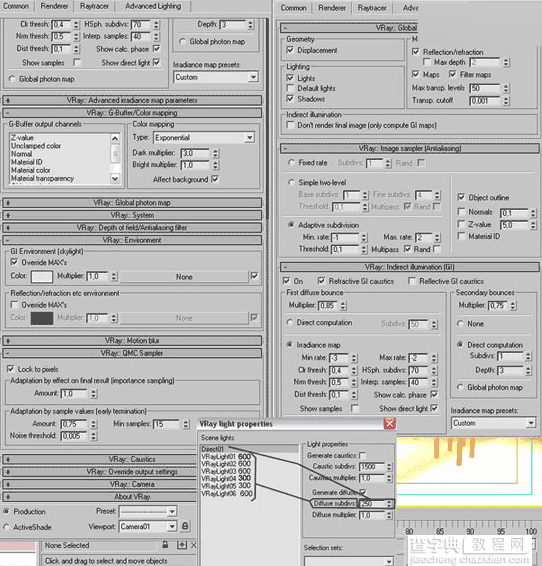Open the Viewport dropdown showing Camera01

click(x=148, y=526)
